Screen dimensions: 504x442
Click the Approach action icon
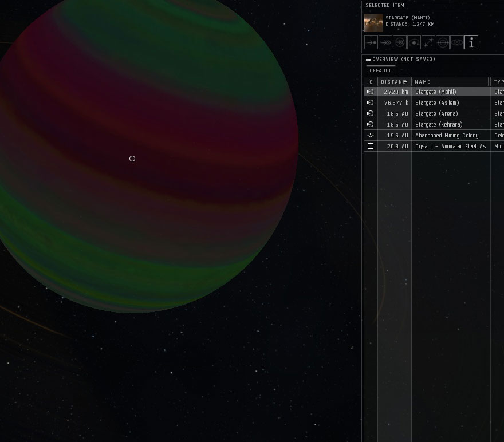tap(371, 42)
